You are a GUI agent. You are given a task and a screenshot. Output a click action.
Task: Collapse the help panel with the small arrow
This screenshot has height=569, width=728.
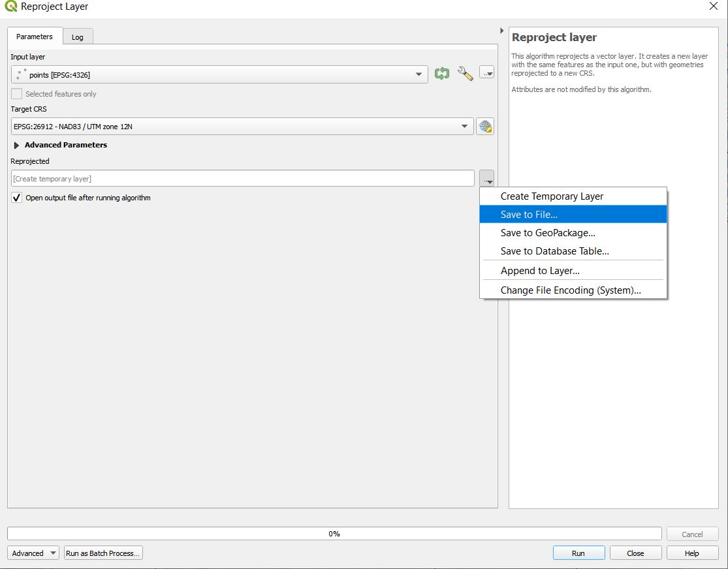coord(501,31)
